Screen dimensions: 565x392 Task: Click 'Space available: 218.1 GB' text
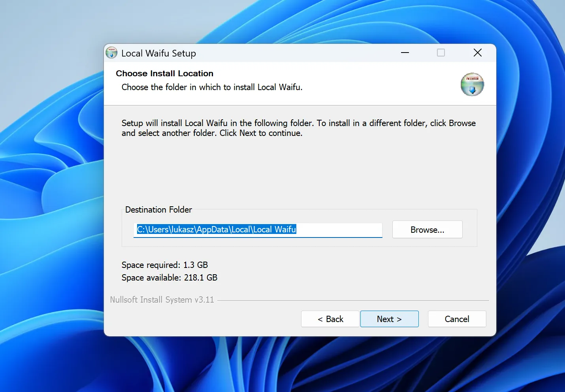[169, 277]
